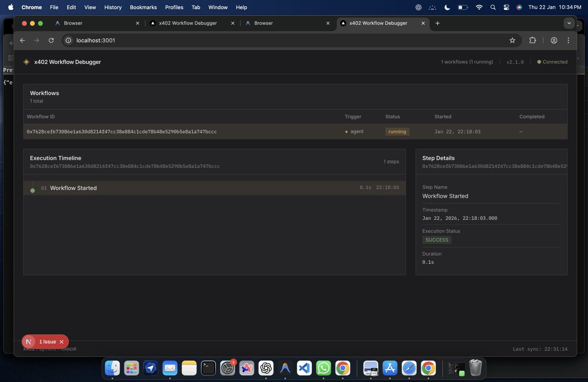Reload the localhost:3001 page
Screen dimensions: 588x382
point(51,40)
